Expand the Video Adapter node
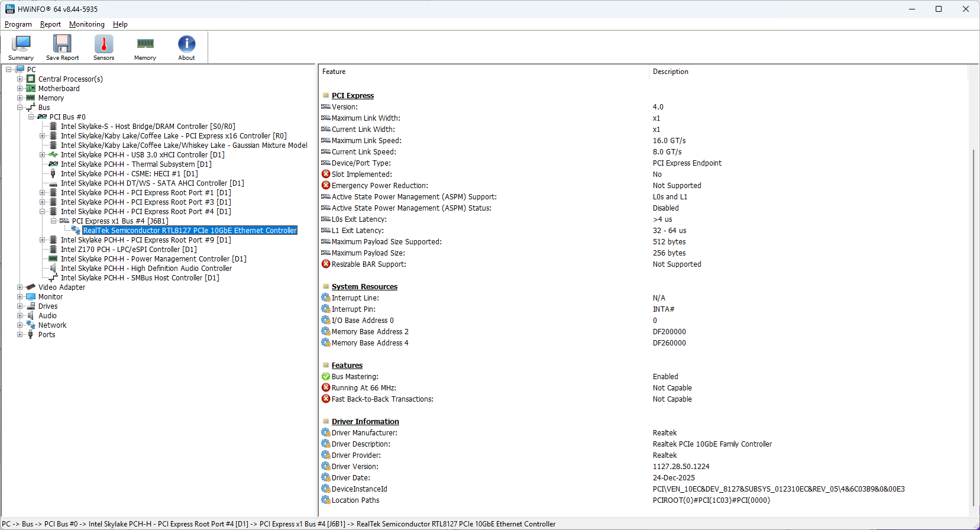980x530 pixels. (x=20, y=287)
